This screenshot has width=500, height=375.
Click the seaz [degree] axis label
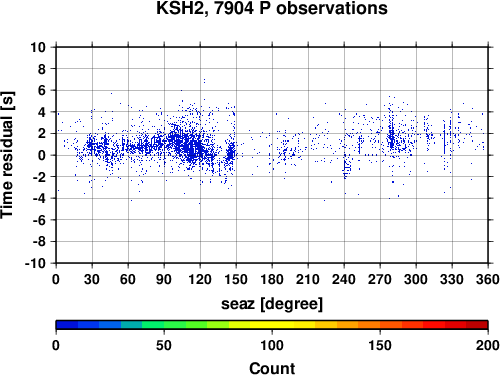272,304
